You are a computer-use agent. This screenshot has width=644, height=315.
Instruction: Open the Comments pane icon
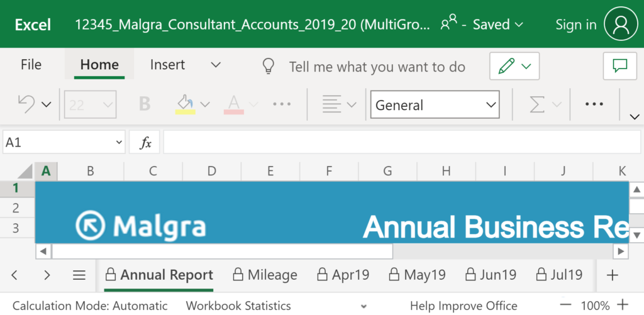coord(619,66)
